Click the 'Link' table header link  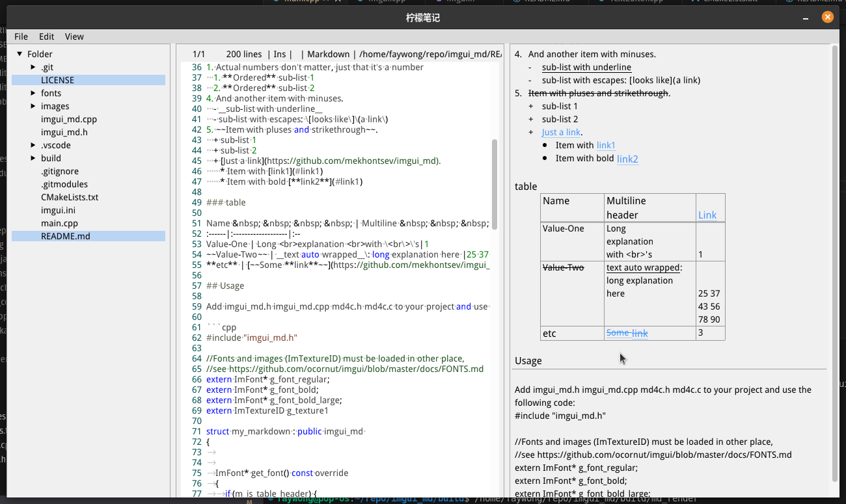(707, 215)
